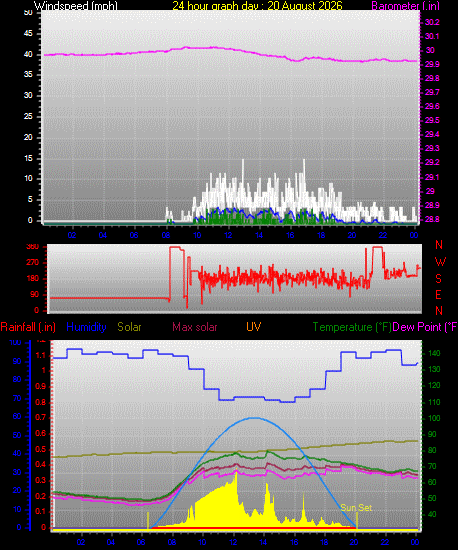458x550 pixels.
Task: Click the 15 mph windspeed axis tick
Action: (28, 159)
